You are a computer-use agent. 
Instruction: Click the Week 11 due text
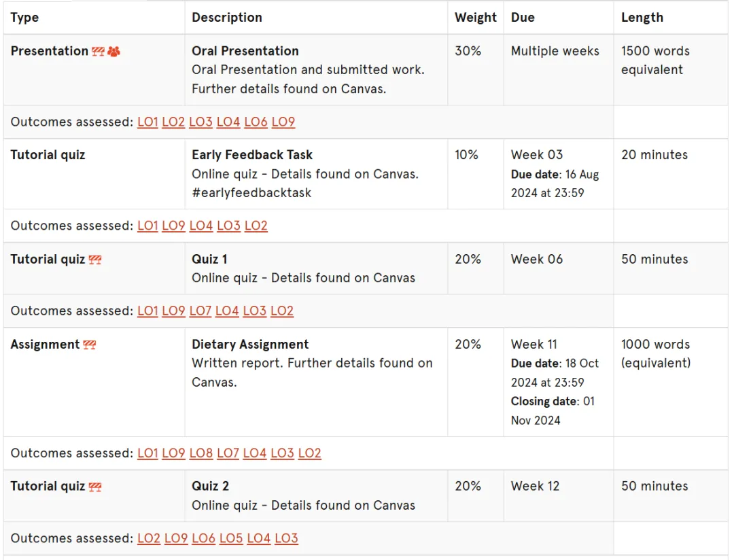click(x=534, y=345)
